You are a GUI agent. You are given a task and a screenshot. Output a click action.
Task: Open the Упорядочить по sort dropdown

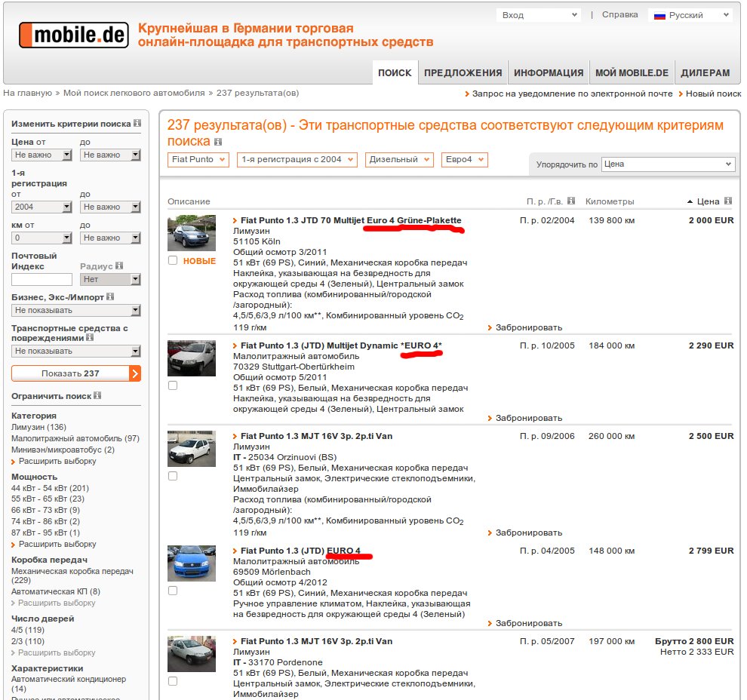pos(668,164)
